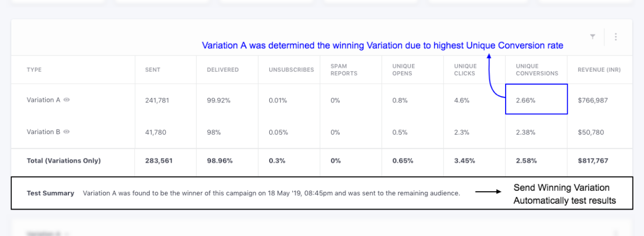The width and height of the screenshot is (644, 236).
Task: Click the Spam Reports column header
Action: (344, 70)
